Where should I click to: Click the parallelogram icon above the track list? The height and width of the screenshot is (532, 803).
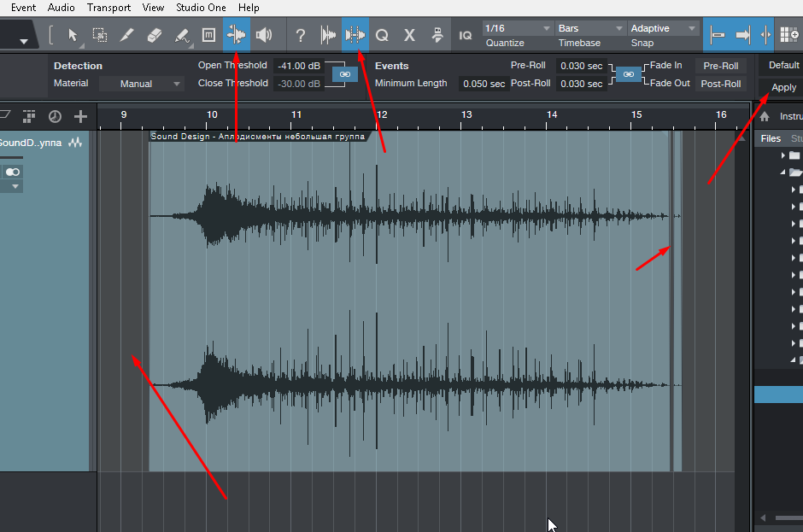[5, 115]
